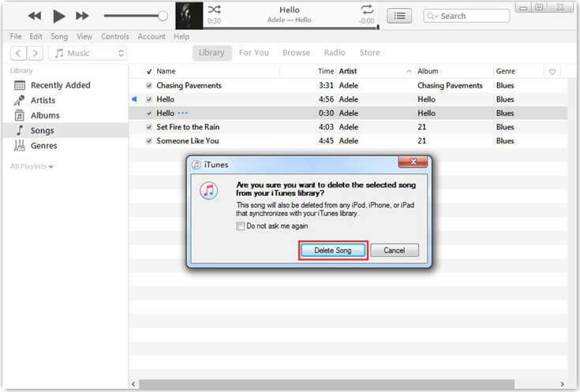The height and width of the screenshot is (392, 580).
Task: Toggle the repeat icon in the now-playing display
Action: 367,9
